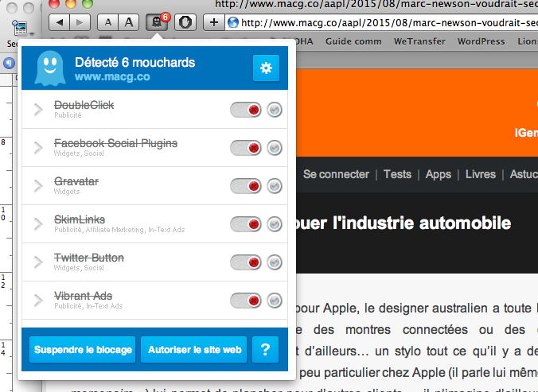Viewport: 538px width, 392px height.
Task: Check the allow-on-site circle for SkimLinks
Action: 274,224
